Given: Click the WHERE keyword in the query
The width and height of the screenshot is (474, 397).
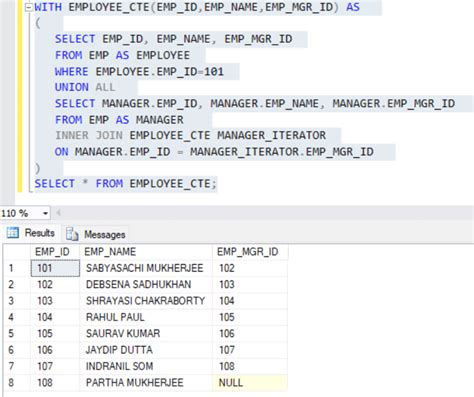Looking at the screenshot, I should click(72, 71).
